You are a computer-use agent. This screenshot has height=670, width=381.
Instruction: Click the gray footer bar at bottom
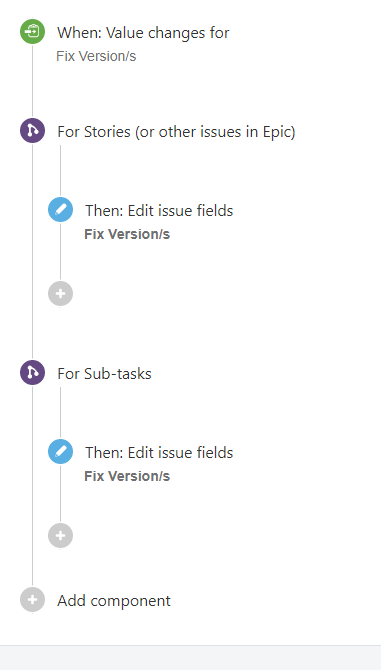[x=190, y=658]
